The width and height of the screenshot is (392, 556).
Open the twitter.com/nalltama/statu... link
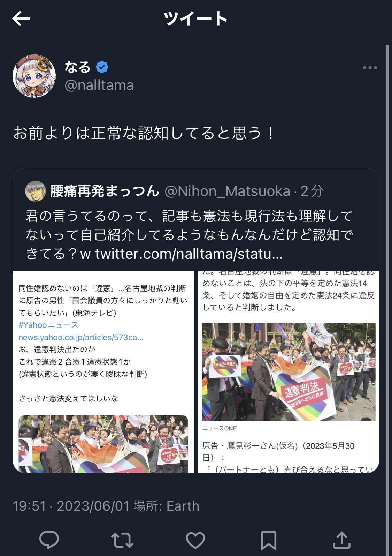click(x=189, y=254)
